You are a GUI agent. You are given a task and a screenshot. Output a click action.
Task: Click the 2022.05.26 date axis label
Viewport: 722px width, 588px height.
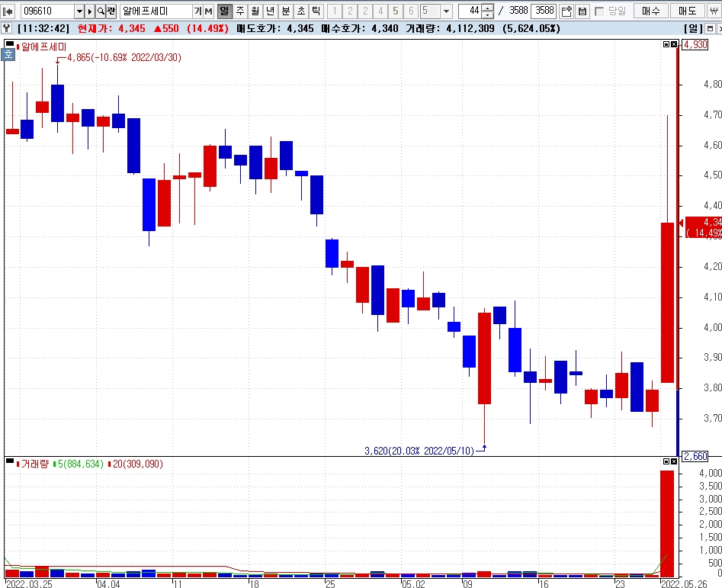[684, 584]
